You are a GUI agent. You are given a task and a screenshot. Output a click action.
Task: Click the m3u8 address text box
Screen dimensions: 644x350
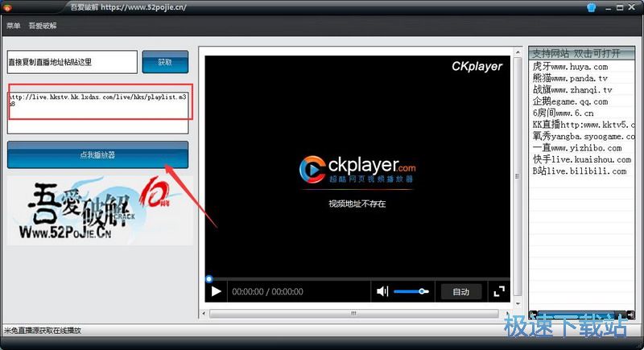click(x=98, y=109)
